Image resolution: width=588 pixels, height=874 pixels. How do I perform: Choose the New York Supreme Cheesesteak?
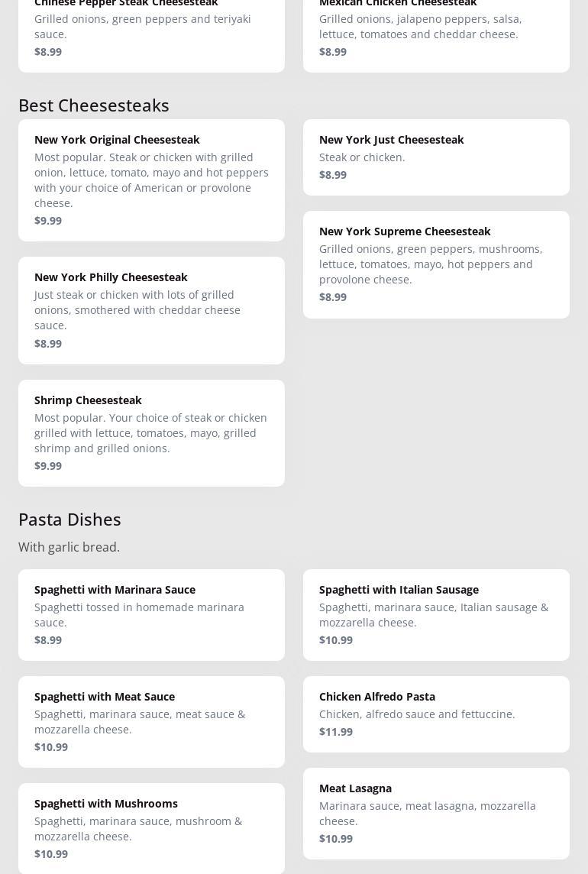tap(436, 264)
